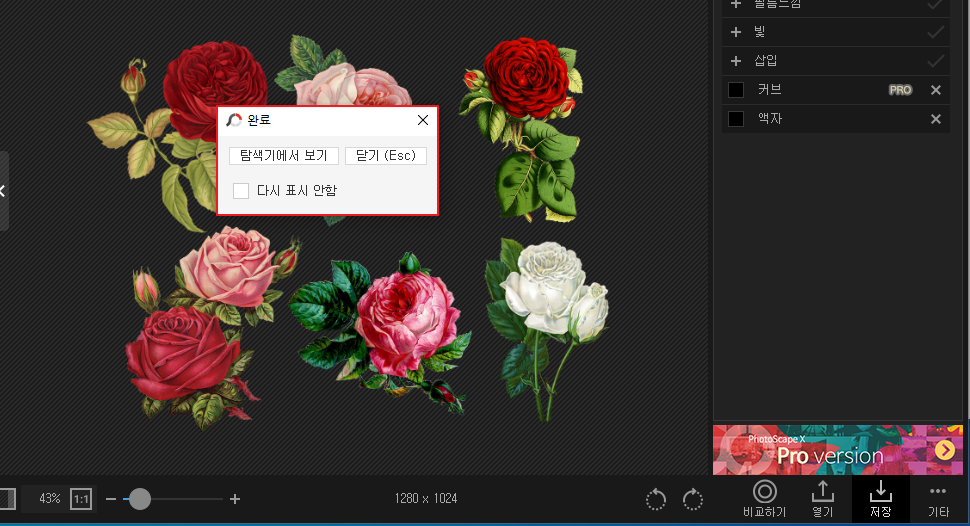Image resolution: width=970 pixels, height=526 pixels.
Task: Click the PRO badge on 커브
Action: [x=900, y=90]
